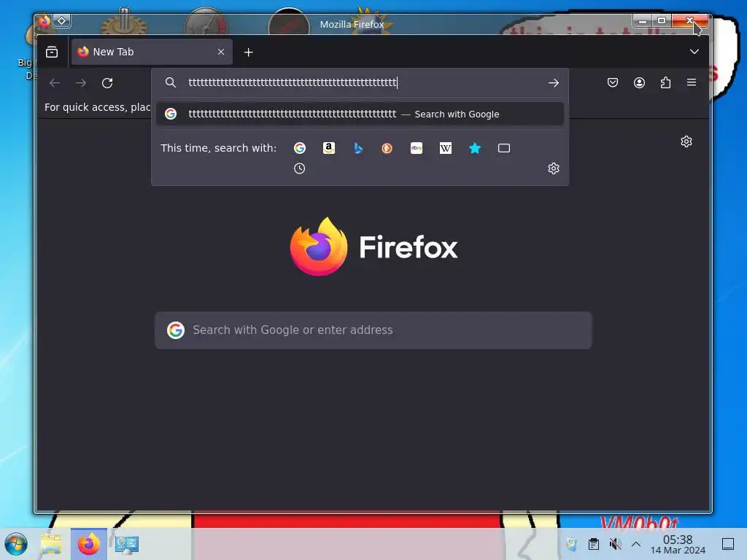Open the application hamburger menu

tap(692, 82)
